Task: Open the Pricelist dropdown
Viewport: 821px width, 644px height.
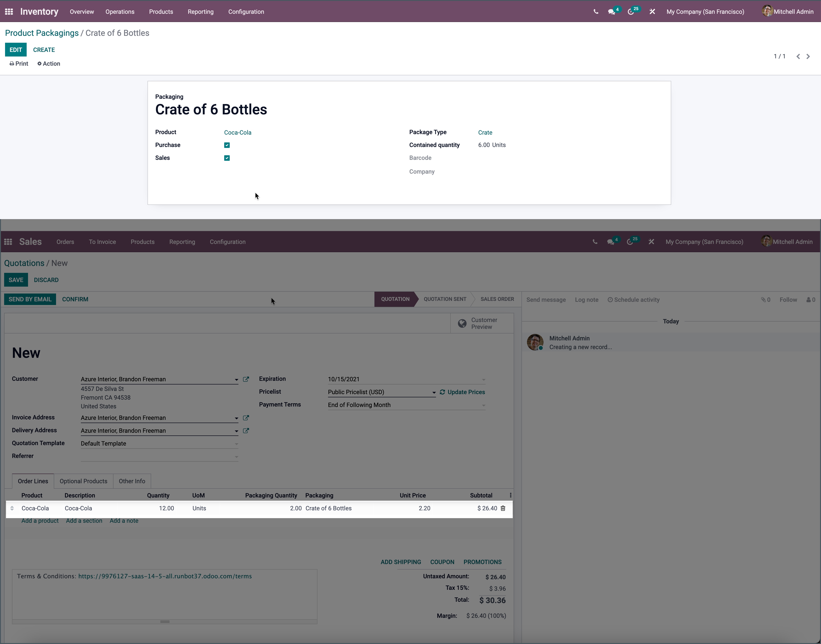Action: 434,392
